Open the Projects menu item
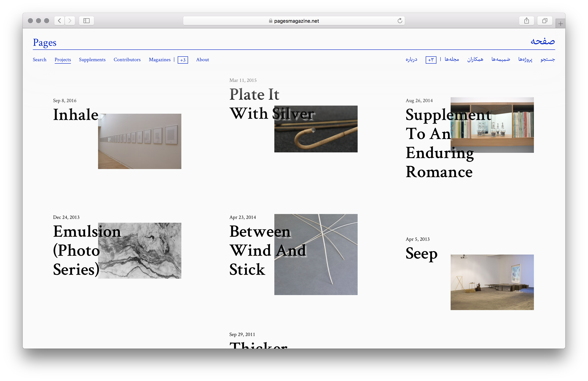Viewport: 588px width, 381px height. 62,60
